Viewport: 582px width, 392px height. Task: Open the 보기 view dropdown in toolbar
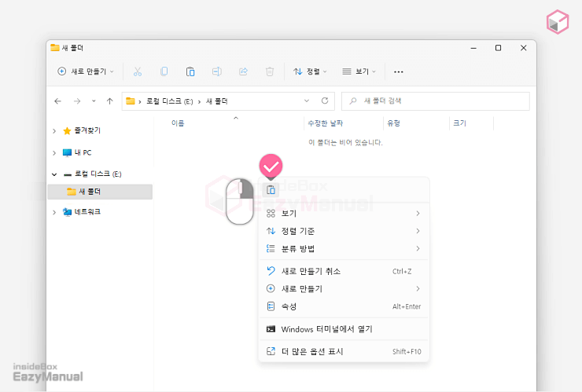pyautogui.click(x=359, y=71)
